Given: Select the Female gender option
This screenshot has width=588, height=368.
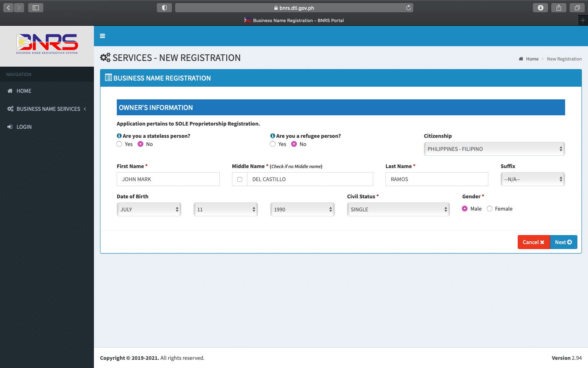Looking at the screenshot, I should point(490,209).
